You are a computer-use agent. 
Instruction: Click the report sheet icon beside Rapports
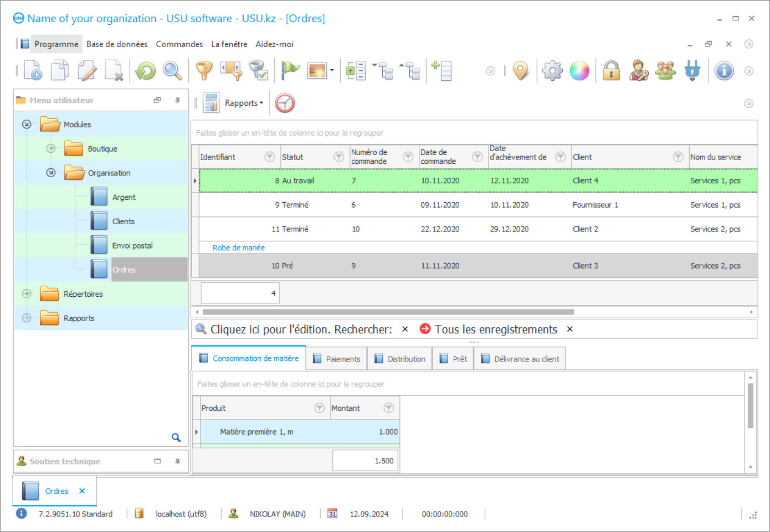211,103
